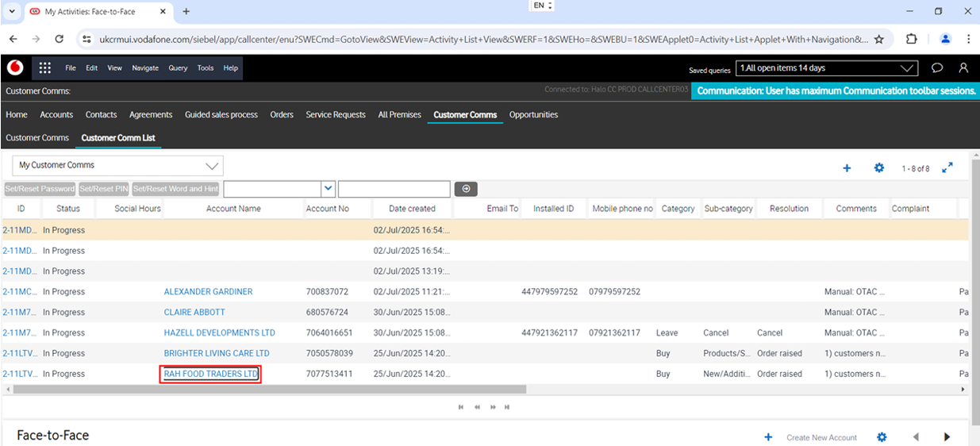
Task: Click Create New Account button
Action: pos(821,437)
